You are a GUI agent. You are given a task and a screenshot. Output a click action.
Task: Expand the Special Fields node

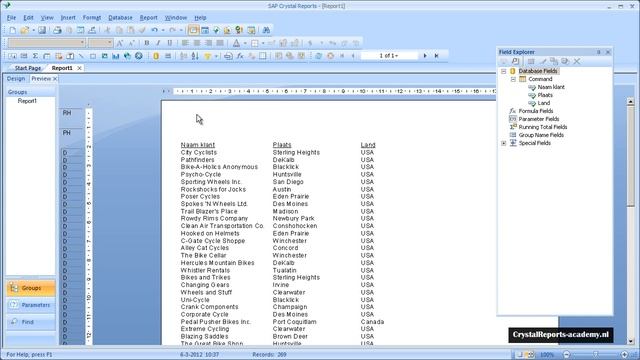[x=503, y=143]
